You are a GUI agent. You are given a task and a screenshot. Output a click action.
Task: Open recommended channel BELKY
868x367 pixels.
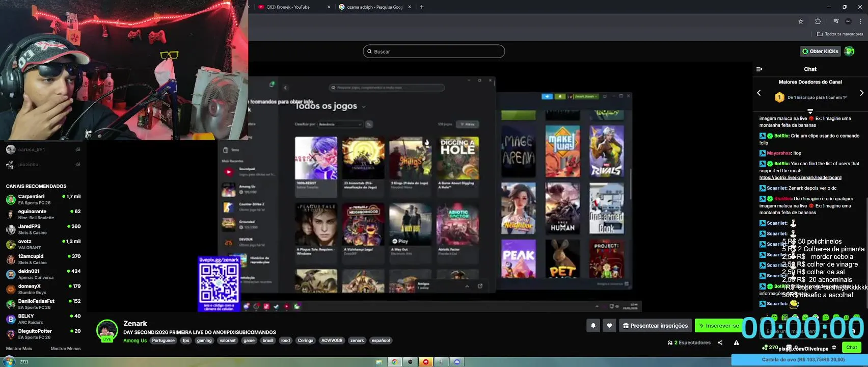pyautogui.click(x=43, y=319)
